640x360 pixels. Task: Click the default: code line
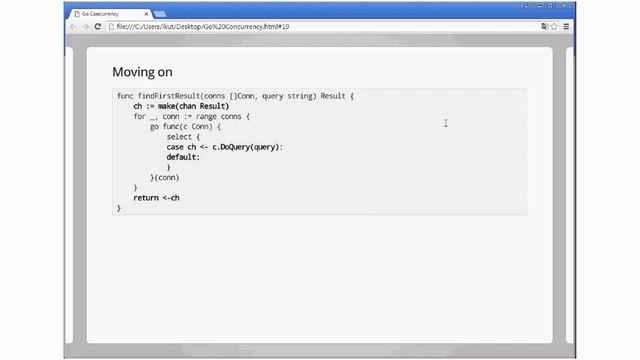[x=183, y=157]
